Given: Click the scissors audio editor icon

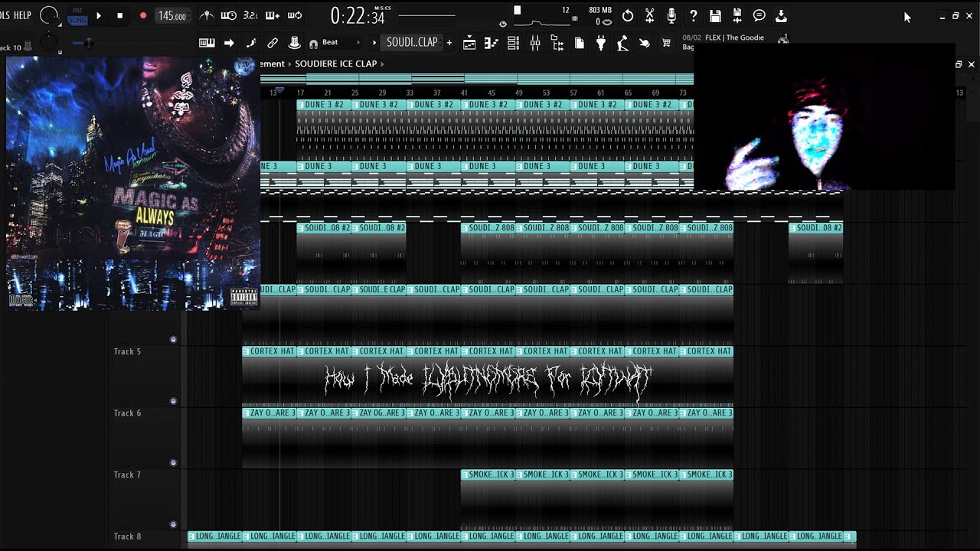Looking at the screenshot, I should tap(649, 15).
